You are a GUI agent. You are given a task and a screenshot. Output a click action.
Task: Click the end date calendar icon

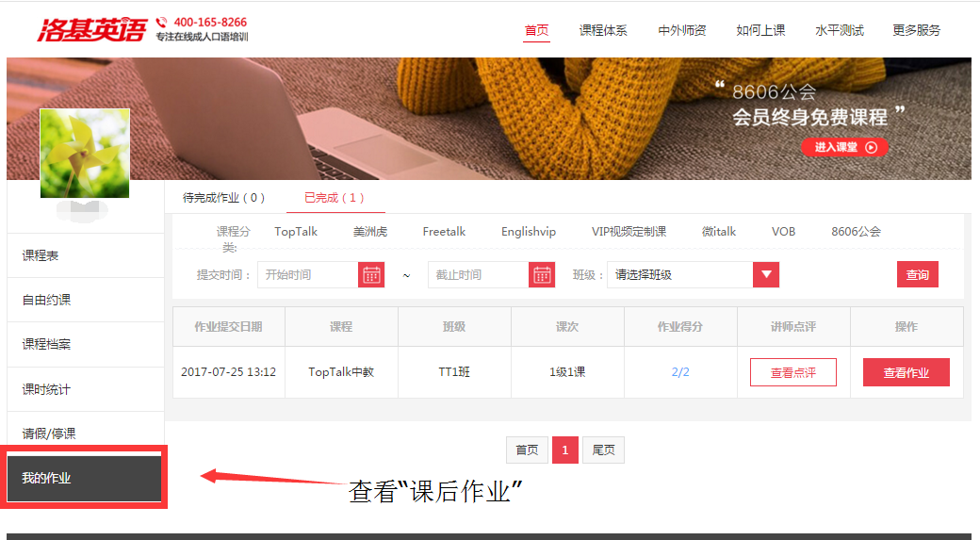click(x=542, y=275)
